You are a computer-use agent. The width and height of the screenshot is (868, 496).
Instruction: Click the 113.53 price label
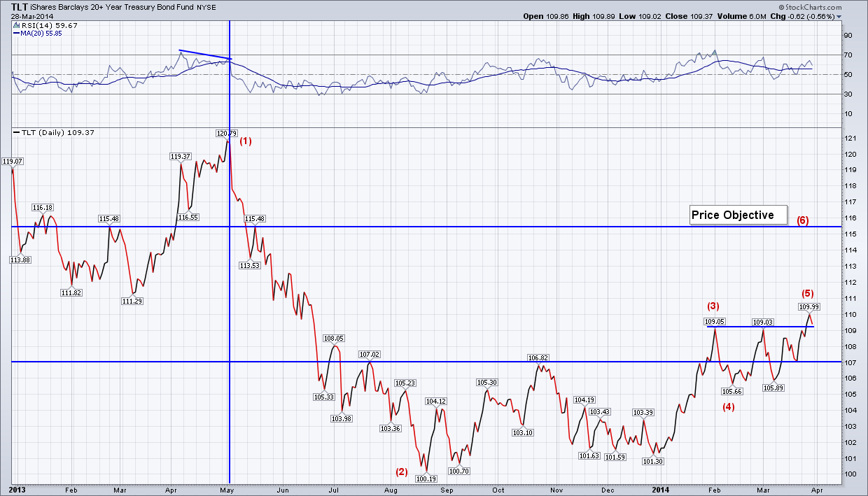(250, 265)
